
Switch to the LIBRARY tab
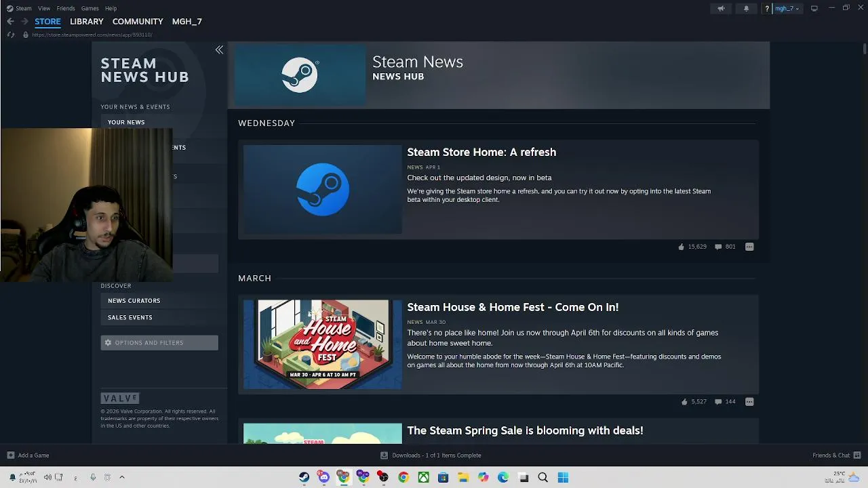coord(86,22)
